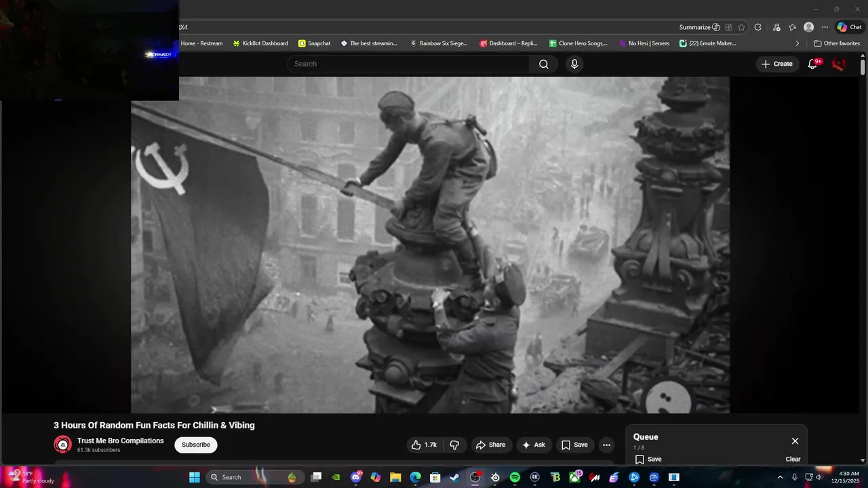Open Steam on taskbar

(455, 477)
